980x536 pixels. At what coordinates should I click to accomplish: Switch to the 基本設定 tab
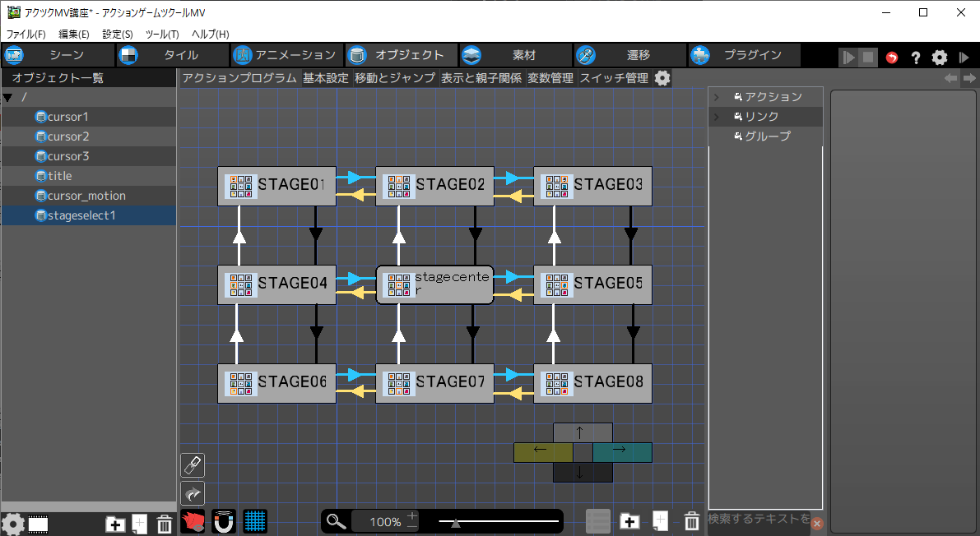click(x=326, y=78)
